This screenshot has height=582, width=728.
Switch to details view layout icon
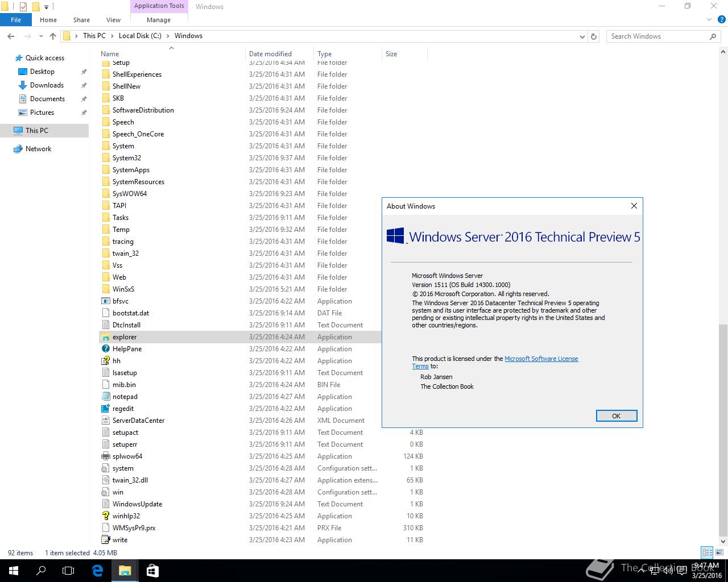707,552
